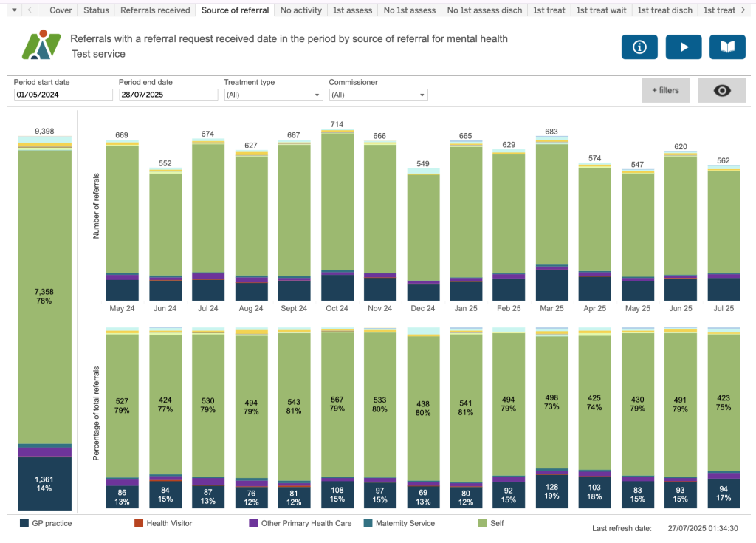Click the Period start date field
The height and width of the screenshot is (543, 756).
[63, 95]
